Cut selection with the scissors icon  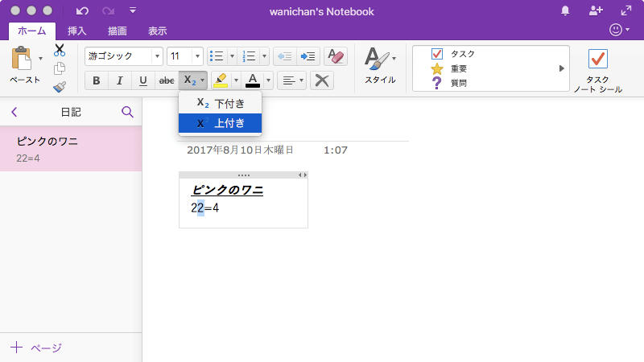60,50
